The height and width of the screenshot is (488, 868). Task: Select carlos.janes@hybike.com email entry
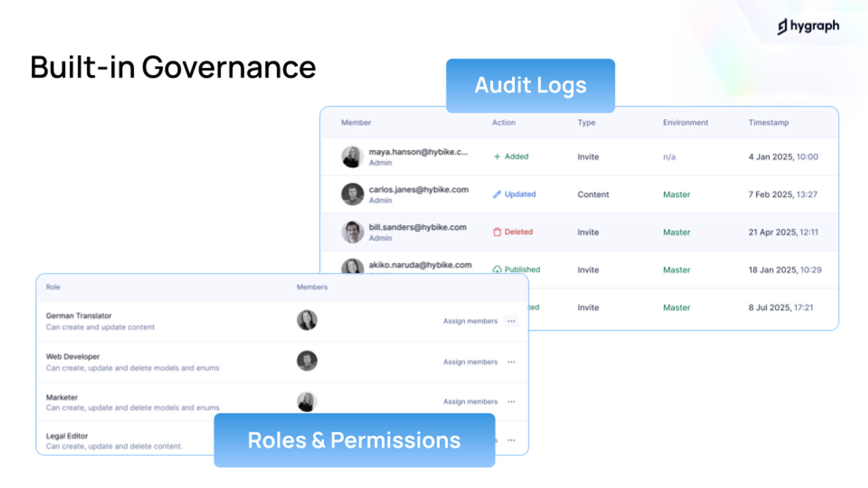click(x=418, y=190)
